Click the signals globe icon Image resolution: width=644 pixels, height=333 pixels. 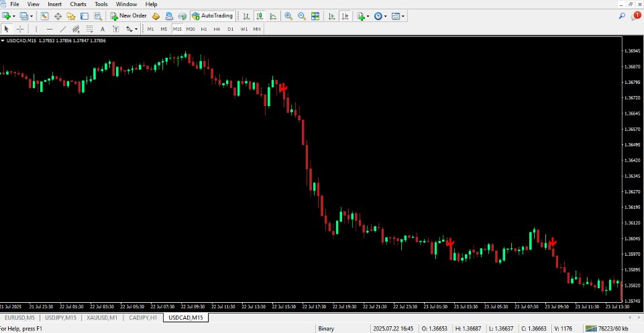[182, 16]
